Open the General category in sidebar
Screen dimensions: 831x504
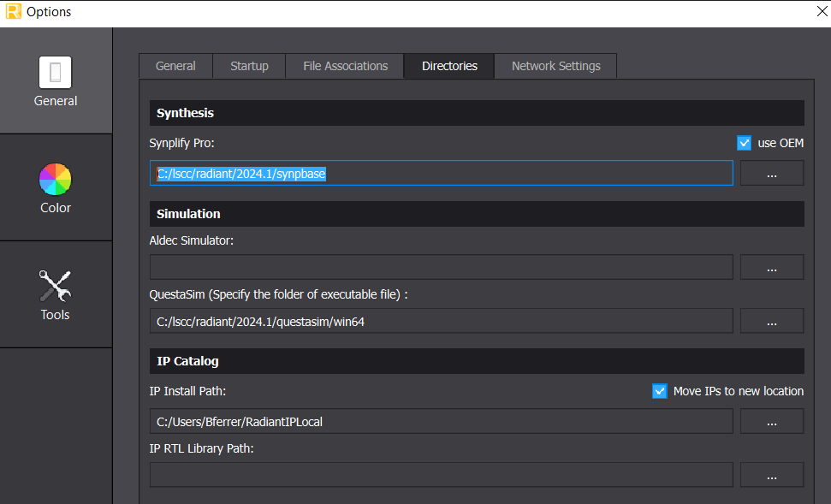[x=56, y=80]
